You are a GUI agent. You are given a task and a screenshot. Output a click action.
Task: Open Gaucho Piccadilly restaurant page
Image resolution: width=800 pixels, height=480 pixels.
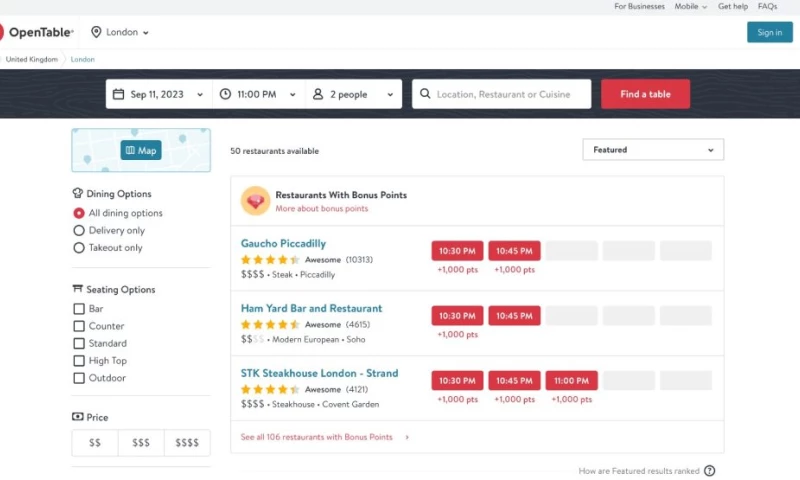pyautogui.click(x=283, y=243)
